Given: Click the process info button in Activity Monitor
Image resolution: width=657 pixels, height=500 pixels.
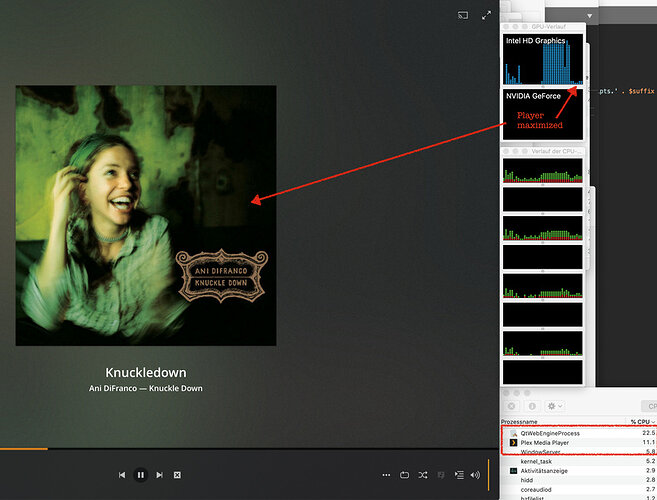Looking at the screenshot, I should tap(532, 406).
